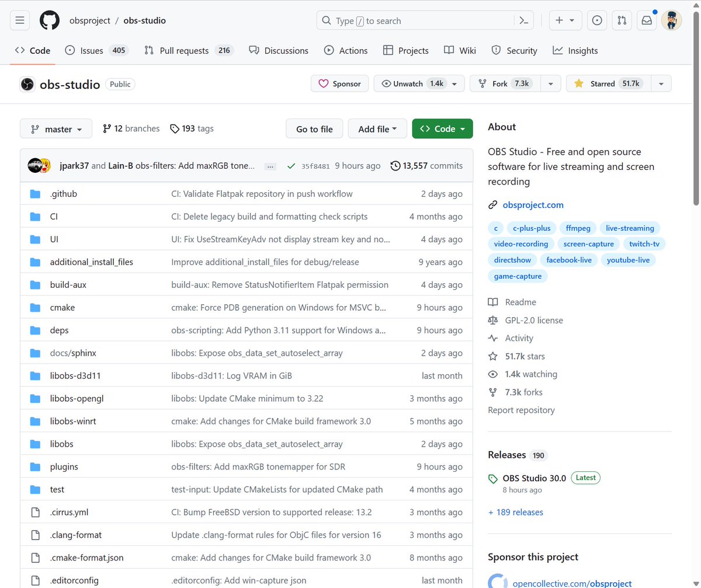Switch to the Wiki tab

coord(460,51)
